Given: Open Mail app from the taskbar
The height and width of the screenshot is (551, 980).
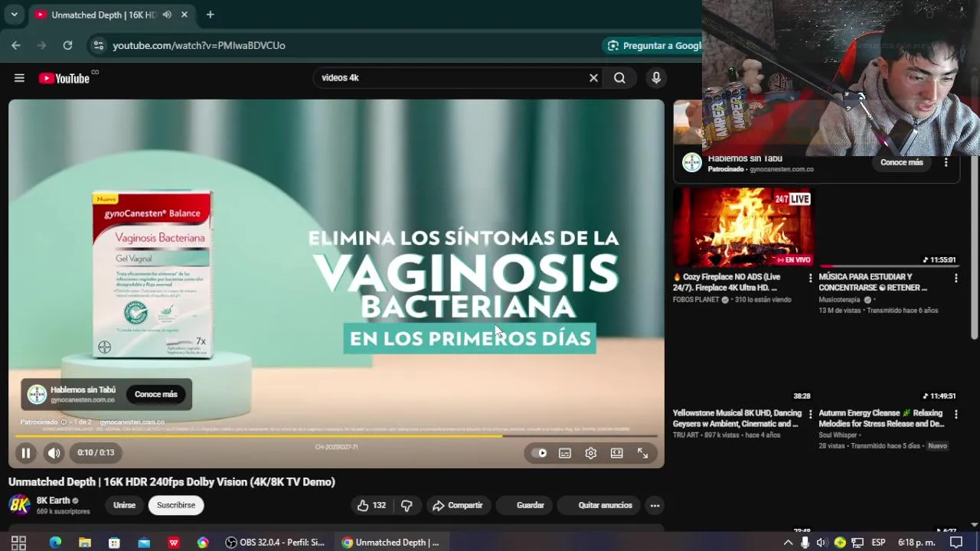Looking at the screenshot, I should (144, 542).
